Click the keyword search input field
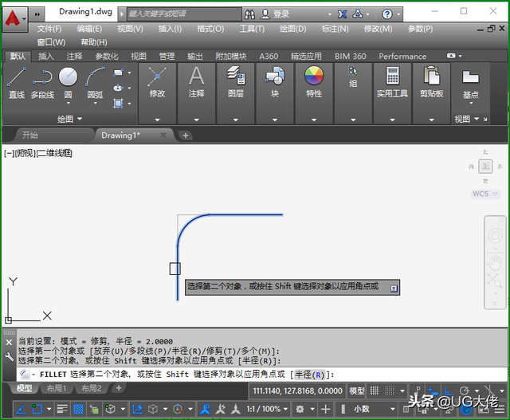This screenshot has height=420, width=510. coord(182,14)
